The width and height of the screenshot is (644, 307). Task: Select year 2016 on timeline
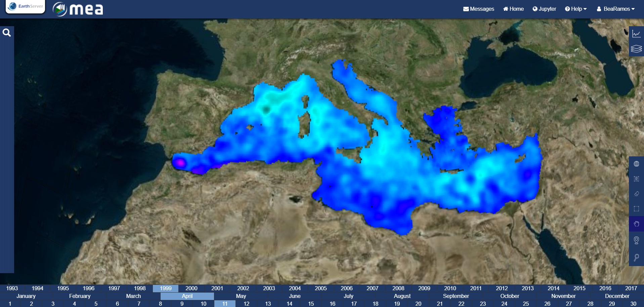click(x=605, y=288)
